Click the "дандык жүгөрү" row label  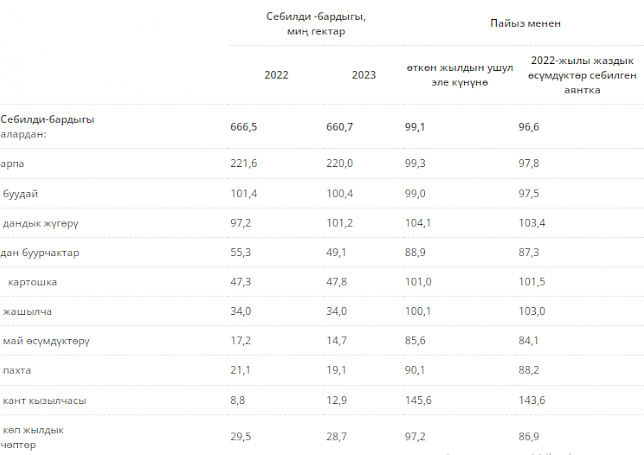pyautogui.click(x=41, y=222)
